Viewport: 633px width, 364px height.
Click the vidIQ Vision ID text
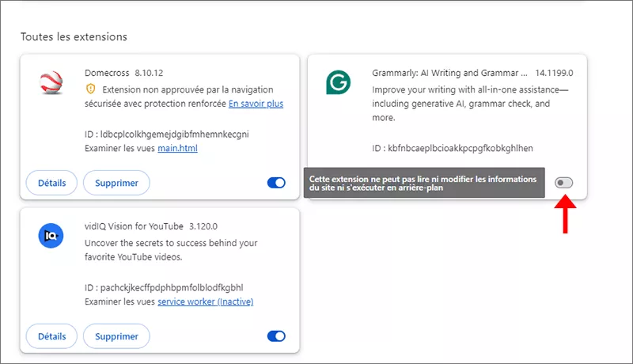[x=164, y=287]
